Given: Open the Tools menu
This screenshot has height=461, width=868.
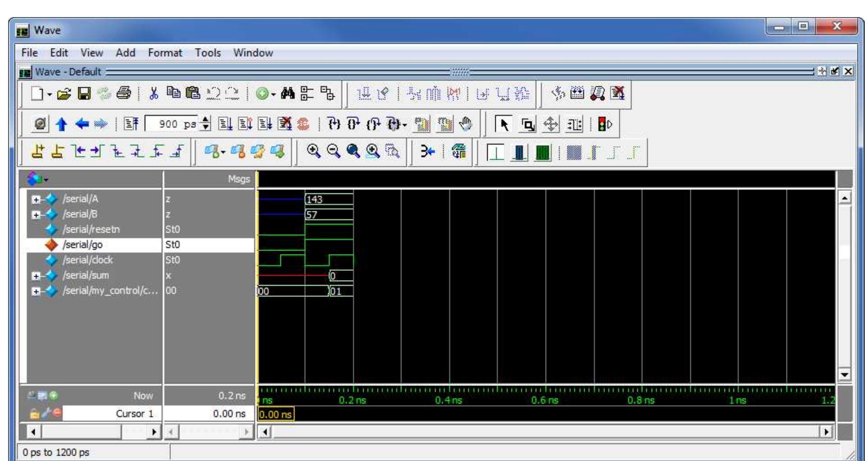Looking at the screenshot, I should (208, 53).
